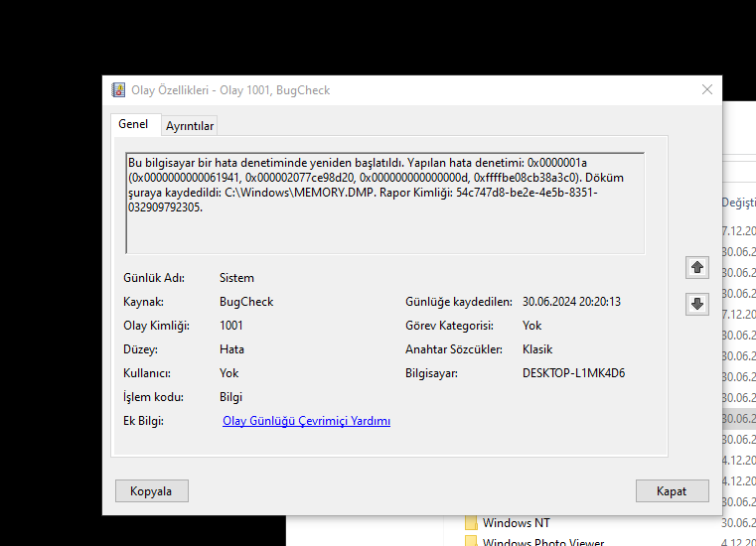Select the Hata level value

(231, 349)
